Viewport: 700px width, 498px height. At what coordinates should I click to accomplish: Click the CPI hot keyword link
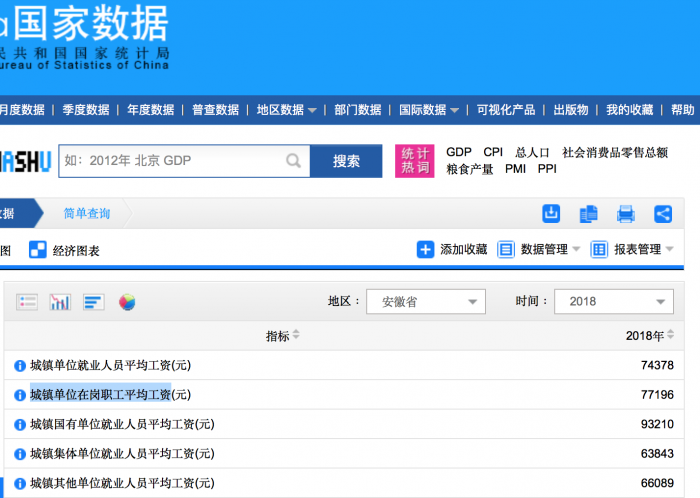tap(493, 152)
